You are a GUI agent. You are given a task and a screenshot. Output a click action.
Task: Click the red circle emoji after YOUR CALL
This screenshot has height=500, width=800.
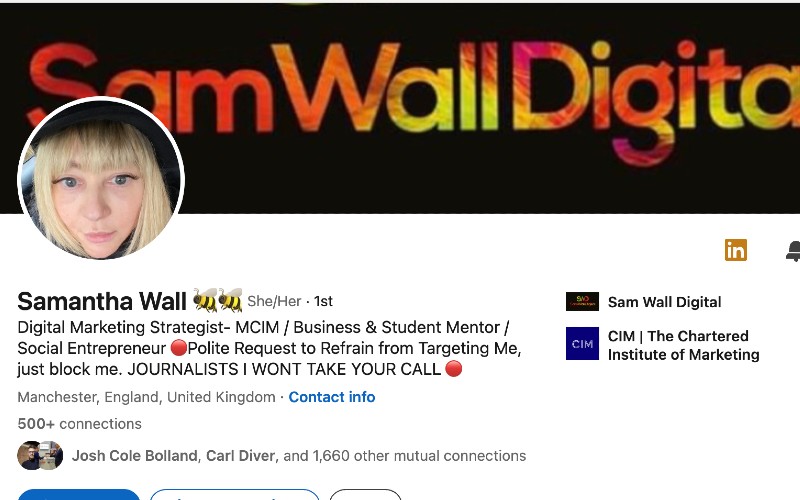pos(454,368)
